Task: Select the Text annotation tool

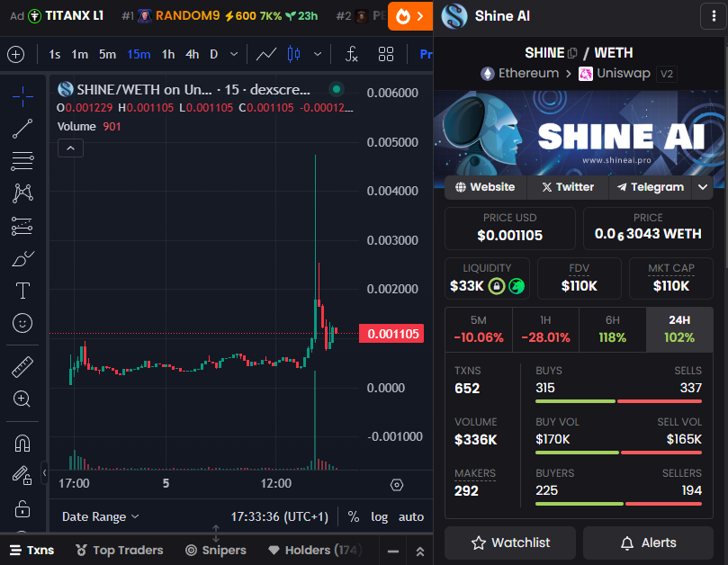Action: (22, 291)
